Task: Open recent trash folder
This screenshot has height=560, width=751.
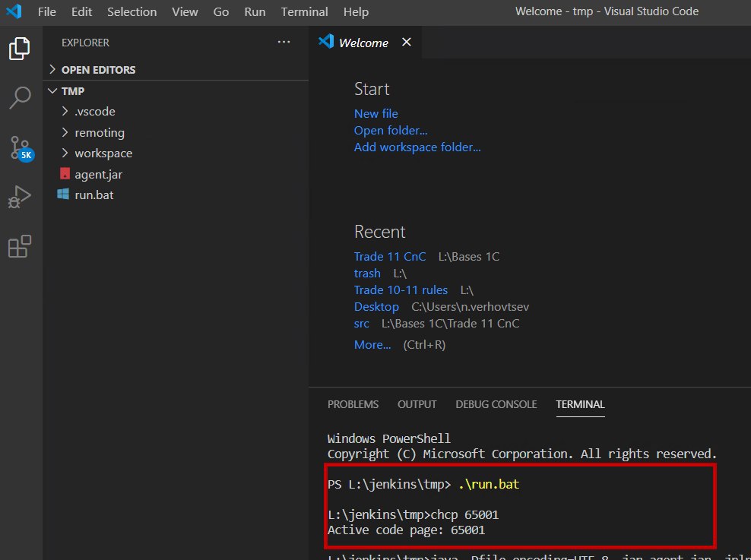Action: point(367,274)
